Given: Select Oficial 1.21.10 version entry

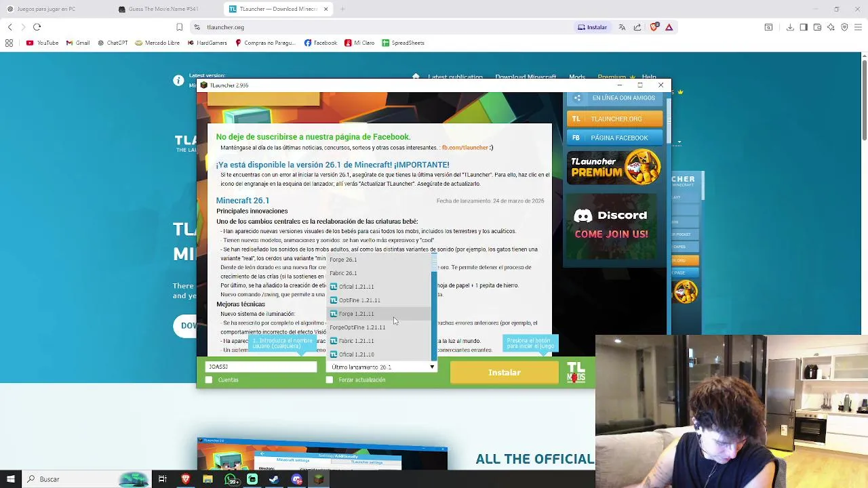Looking at the screenshot, I should [379, 354].
